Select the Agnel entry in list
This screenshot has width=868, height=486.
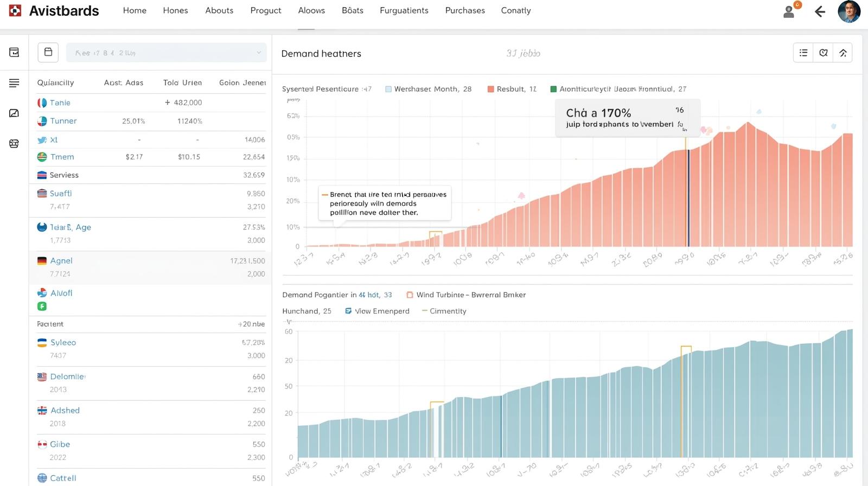(61, 261)
